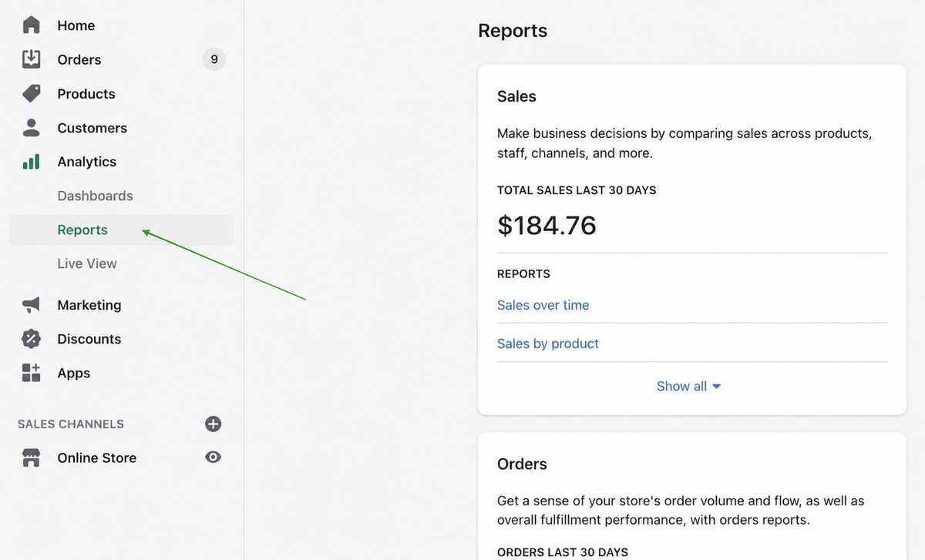Screen dimensions: 925x560
Task: Click the Online Store storefront icon
Action: (x=31, y=458)
